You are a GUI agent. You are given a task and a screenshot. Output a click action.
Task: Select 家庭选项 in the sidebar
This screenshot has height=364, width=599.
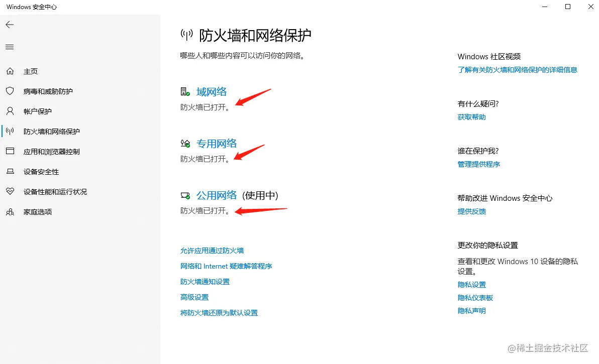pyautogui.click(x=37, y=212)
